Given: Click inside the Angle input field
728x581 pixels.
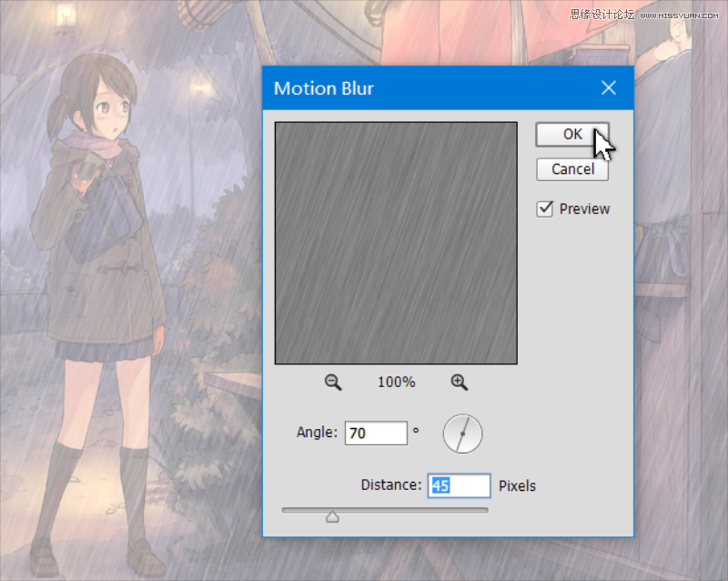Looking at the screenshot, I should (376, 433).
